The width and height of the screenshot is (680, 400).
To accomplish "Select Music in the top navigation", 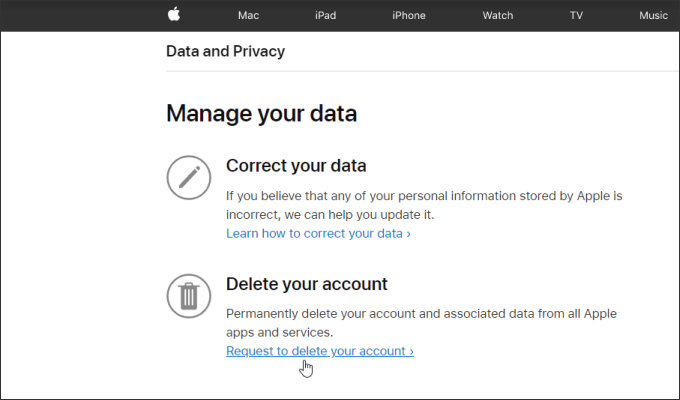I will 653,15.
